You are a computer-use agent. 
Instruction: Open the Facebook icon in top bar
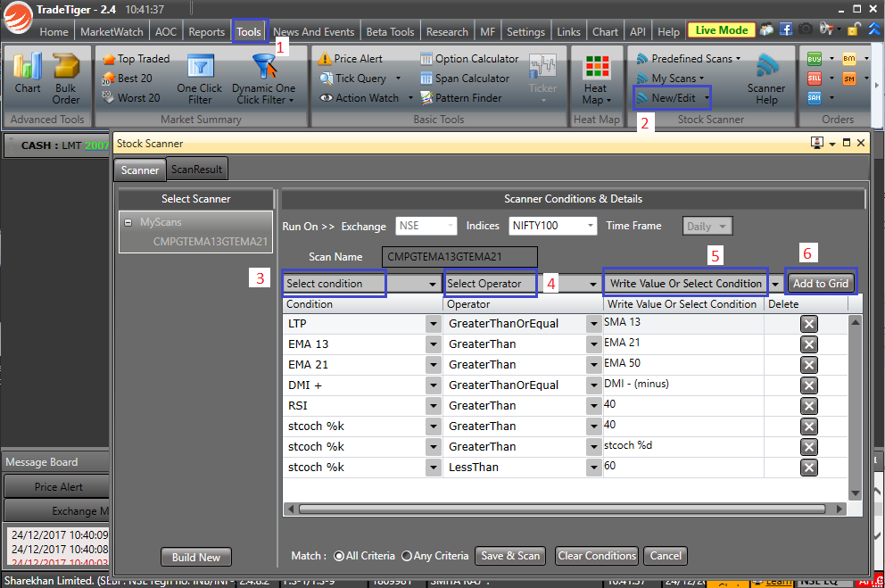point(786,29)
